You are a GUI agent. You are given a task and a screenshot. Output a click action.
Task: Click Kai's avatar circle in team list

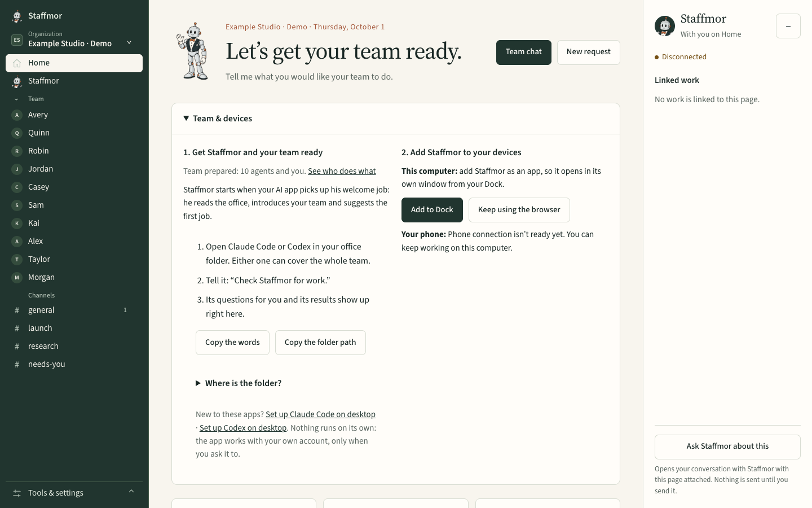(x=17, y=224)
